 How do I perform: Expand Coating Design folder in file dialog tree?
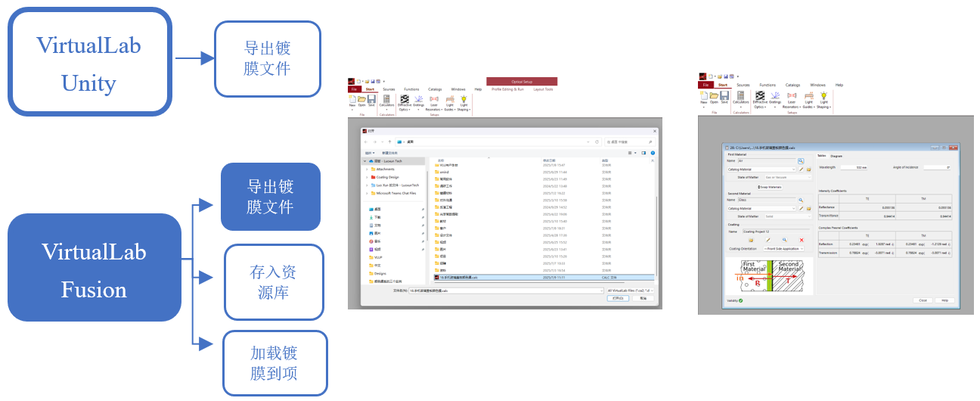click(x=367, y=177)
